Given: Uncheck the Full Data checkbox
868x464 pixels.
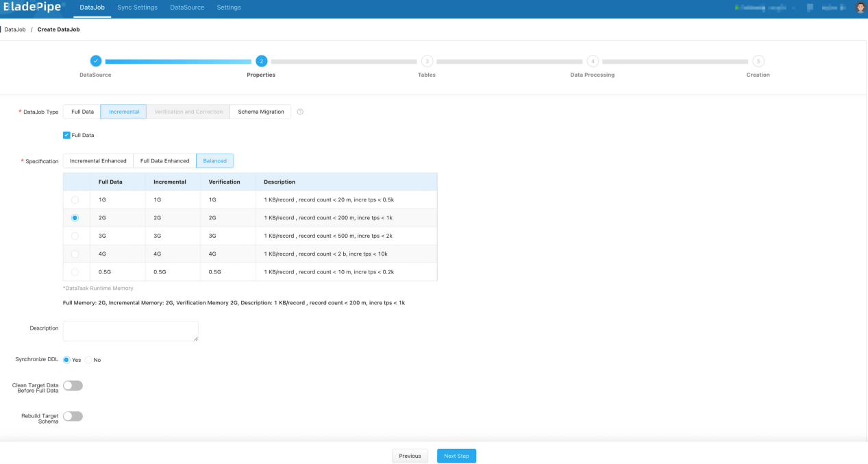Looking at the screenshot, I should (66, 135).
